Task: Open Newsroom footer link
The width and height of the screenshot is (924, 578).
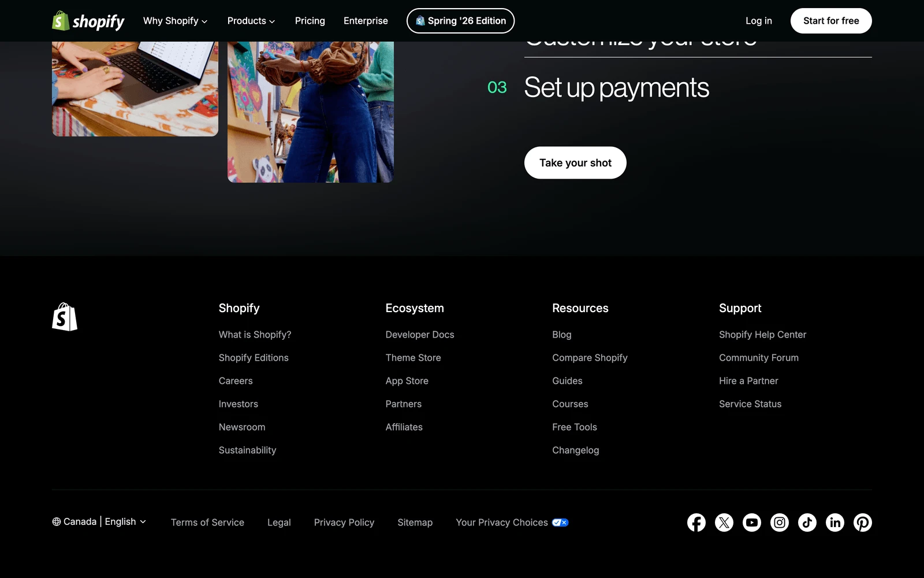Action: coord(242,427)
